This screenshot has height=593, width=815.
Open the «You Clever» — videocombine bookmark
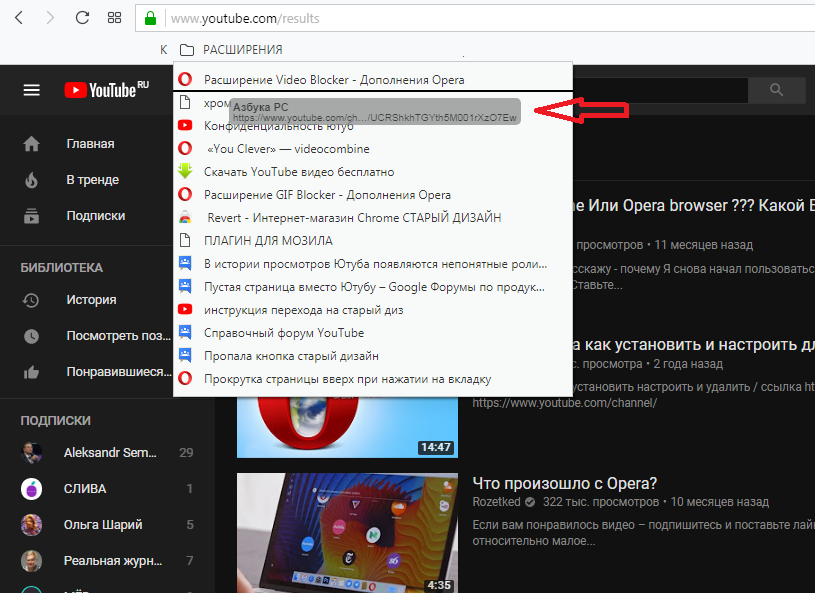pos(373,149)
